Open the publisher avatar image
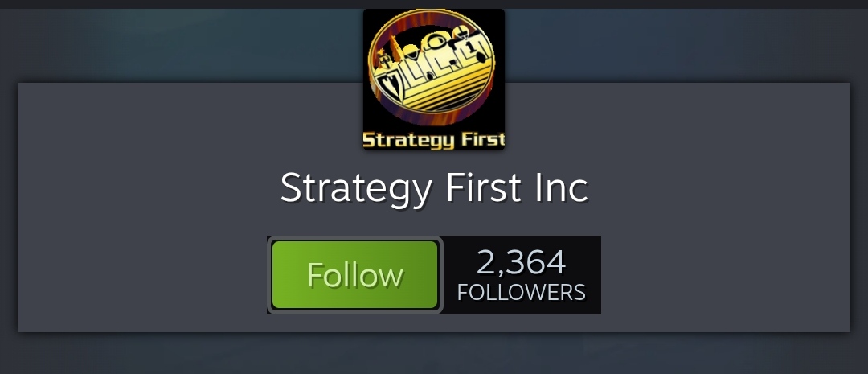The image size is (868, 374). click(434, 80)
